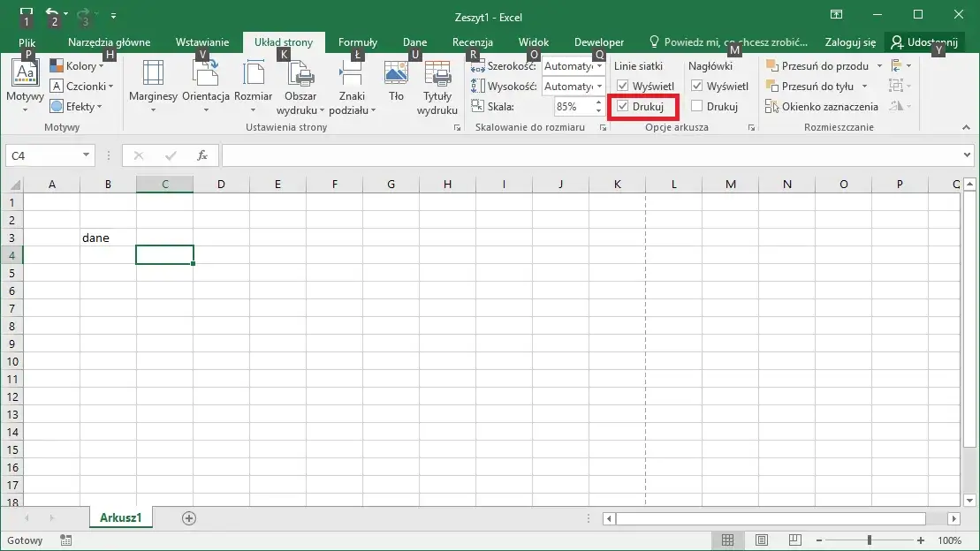This screenshot has width=980, height=551.
Task: Open the Kolory theme colors dropdown
Action: click(77, 65)
